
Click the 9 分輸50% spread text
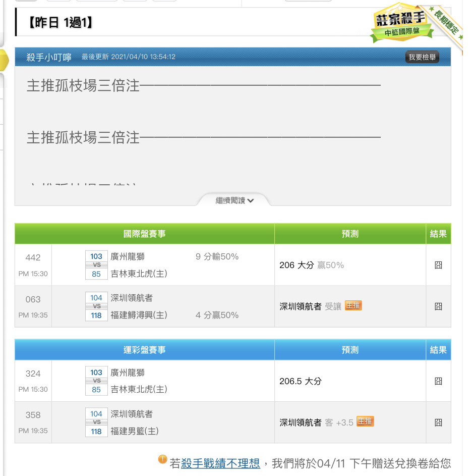pos(217,256)
